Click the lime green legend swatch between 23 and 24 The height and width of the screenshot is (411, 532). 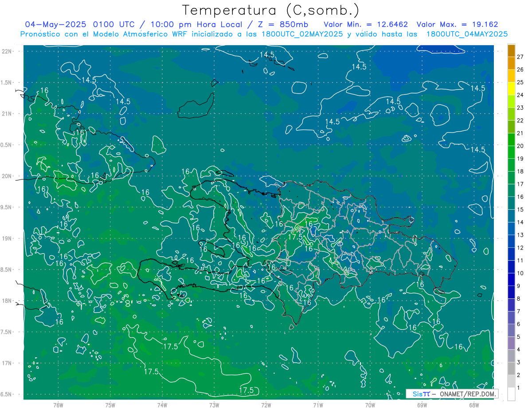point(511,102)
